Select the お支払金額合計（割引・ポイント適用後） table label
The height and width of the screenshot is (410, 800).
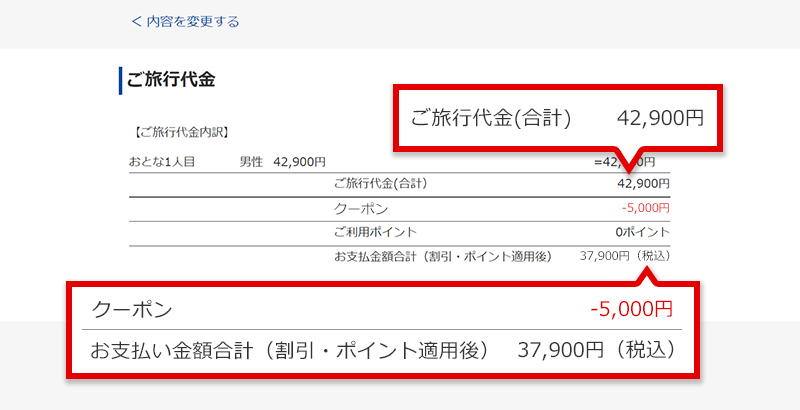443,257
